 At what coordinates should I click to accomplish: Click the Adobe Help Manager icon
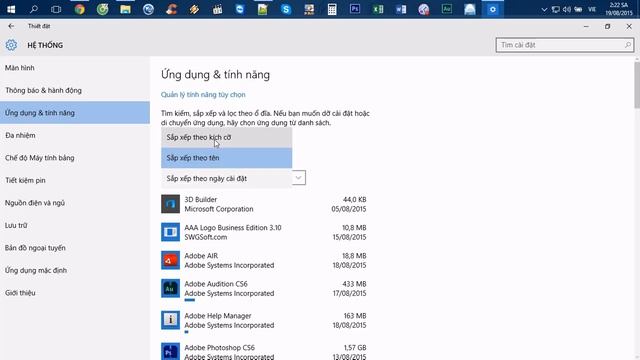click(x=170, y=320)
